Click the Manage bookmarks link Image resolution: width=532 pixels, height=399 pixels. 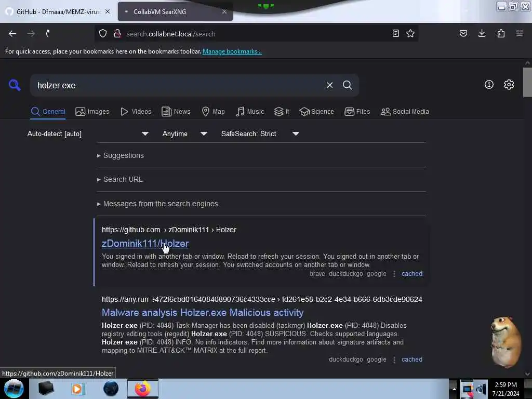(232, 51)
